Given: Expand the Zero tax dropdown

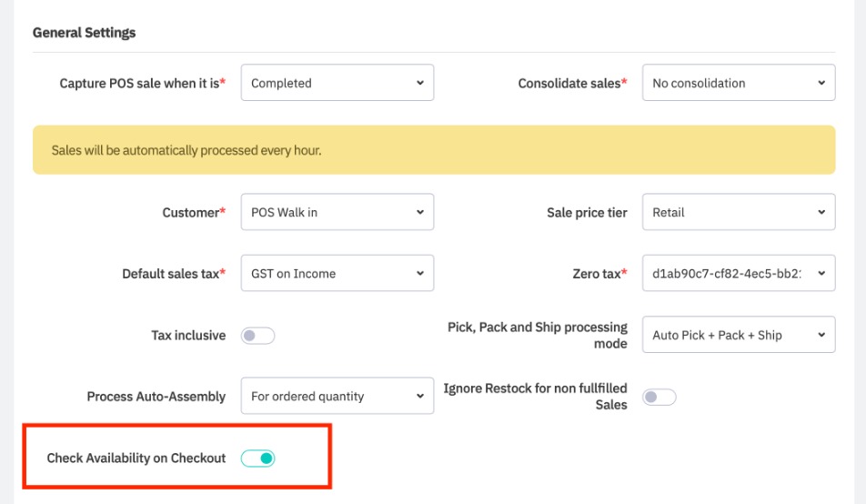Looking at the screenshot, I should (x=738, y=273).
